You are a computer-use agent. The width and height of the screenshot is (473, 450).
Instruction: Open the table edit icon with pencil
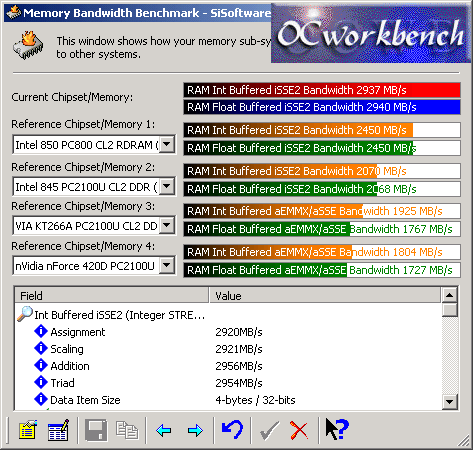pos(58,430)
